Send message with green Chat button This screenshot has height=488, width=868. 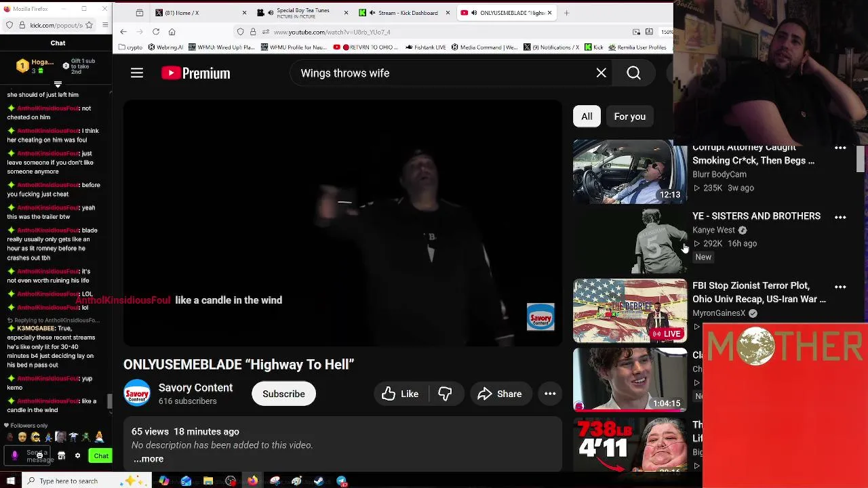[101, 456]
